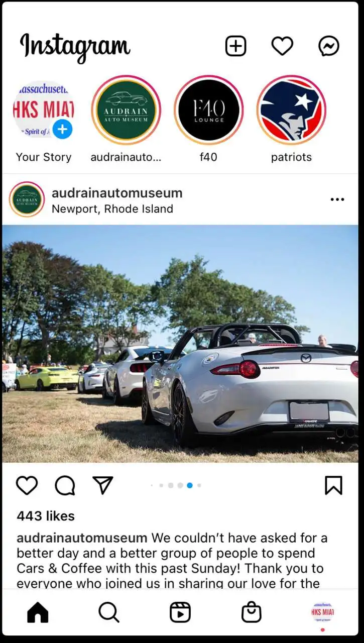Select the carousel page indicator dots

pyautogui.click(x=176, y=485)
